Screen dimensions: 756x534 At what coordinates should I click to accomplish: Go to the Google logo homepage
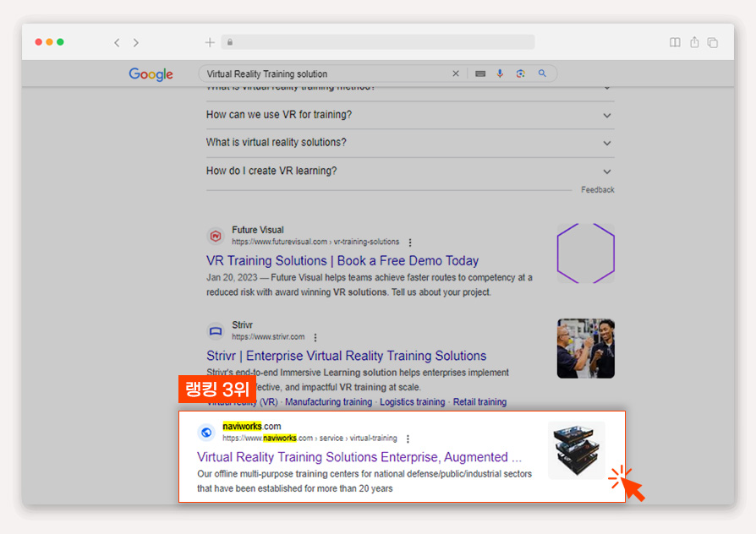pyautogui.click(x=151, y=74)
